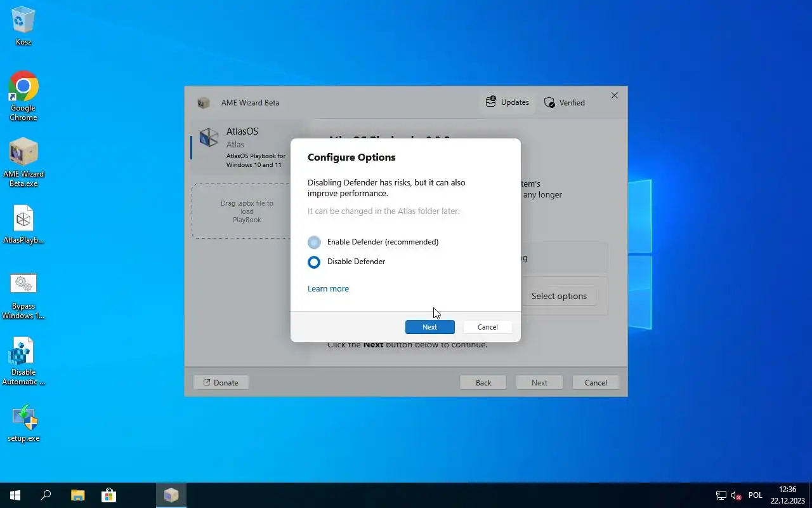Select Disable Defender radio button
This screenshot has width=812, height=508.
[314, 262]
